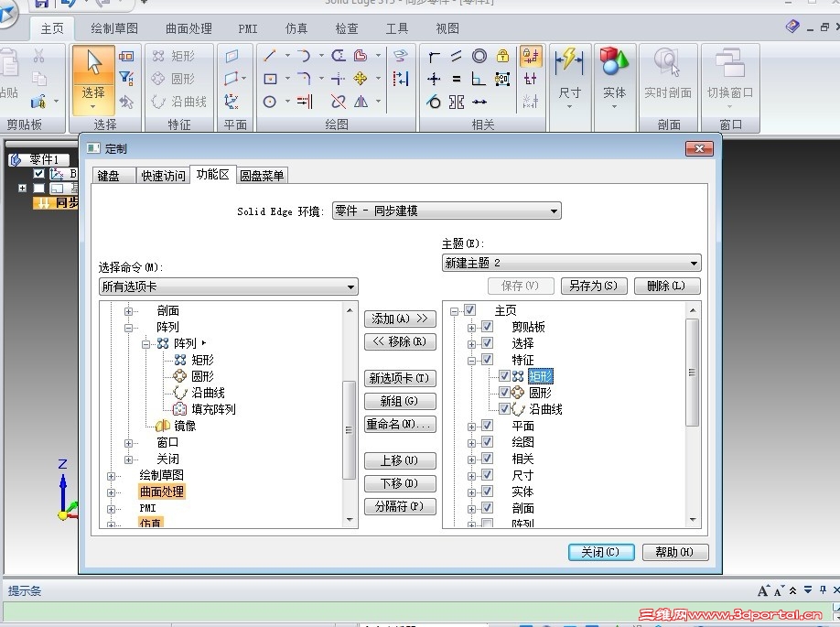Click the 尺寸 smart dimension tool

pyautogui.click(x=569, y=78)
